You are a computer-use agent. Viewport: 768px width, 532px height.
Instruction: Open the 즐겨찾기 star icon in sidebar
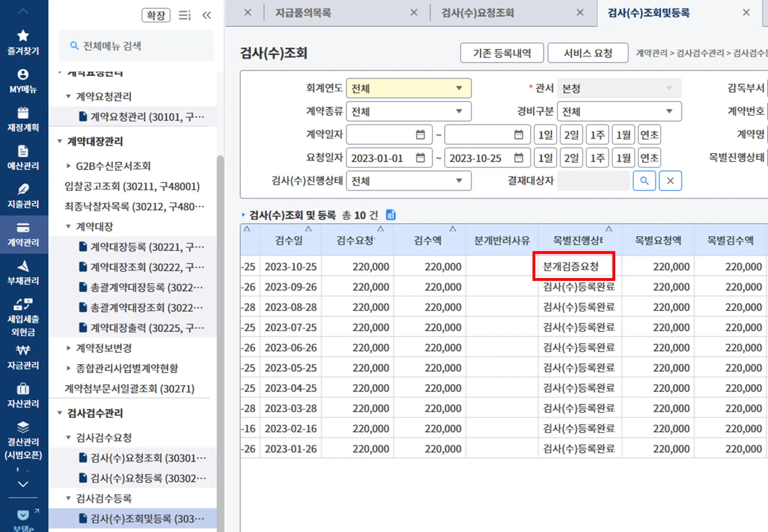[x=23, y=36]
